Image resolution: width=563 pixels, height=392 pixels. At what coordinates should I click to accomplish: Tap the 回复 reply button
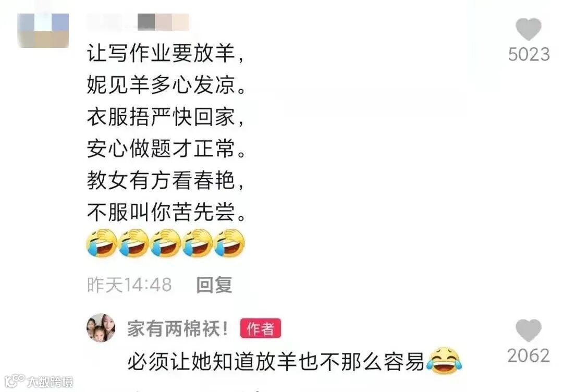214,285
